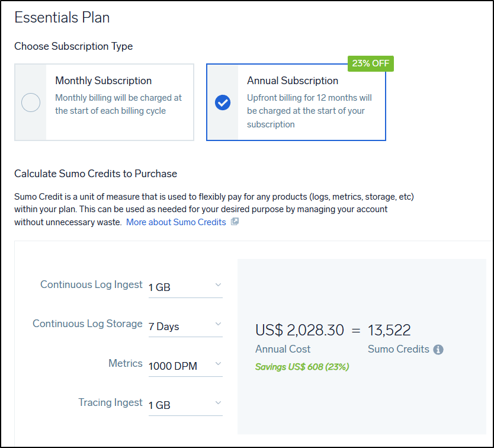Click the chevron arrow on Continuous Log Ingest
Screen dimensions: 494x448
click(x=217, y=285)
